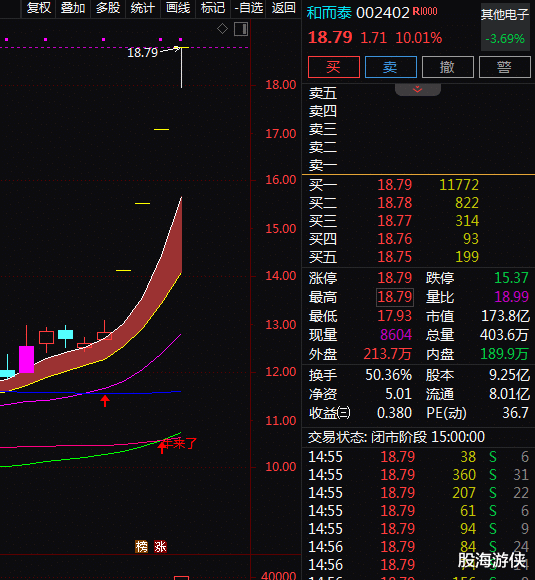Click 最低 value 17.93
The height and width of the screenshot is (580, 535).
(394, 316)
